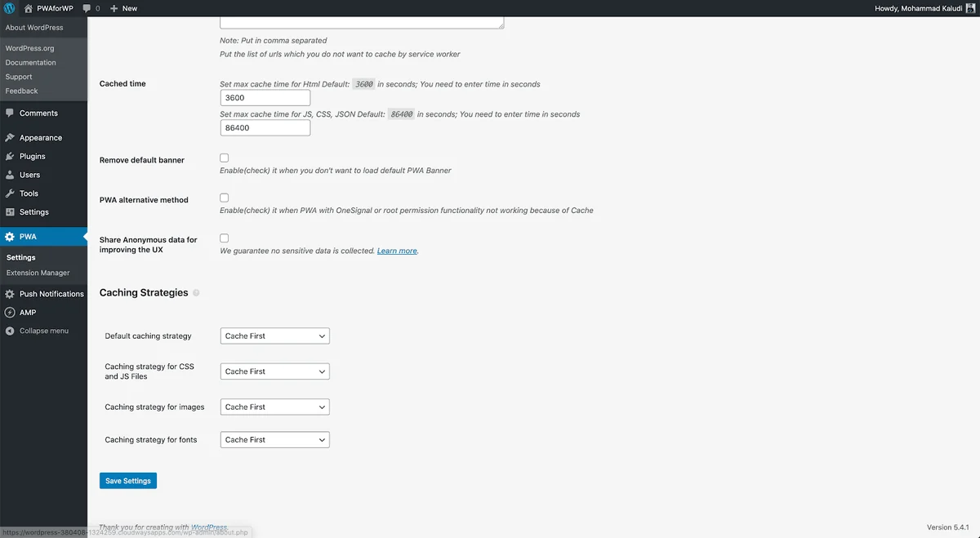Check the PWA alternative method checkbox

224,198
